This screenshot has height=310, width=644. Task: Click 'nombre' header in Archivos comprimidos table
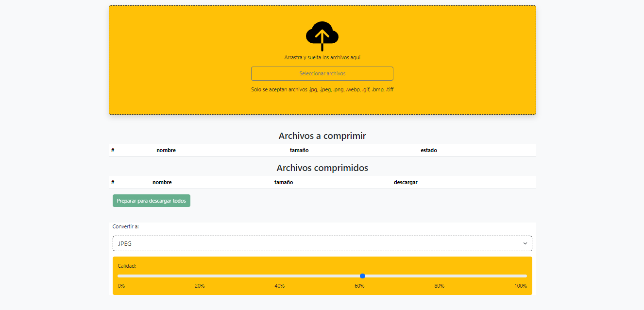pos(162,183)
